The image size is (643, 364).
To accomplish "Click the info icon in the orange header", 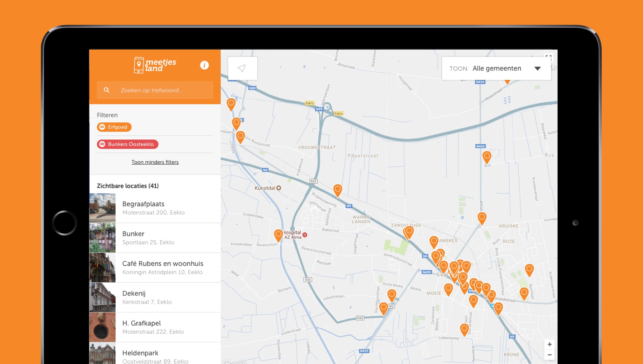I will click(204, 65).
